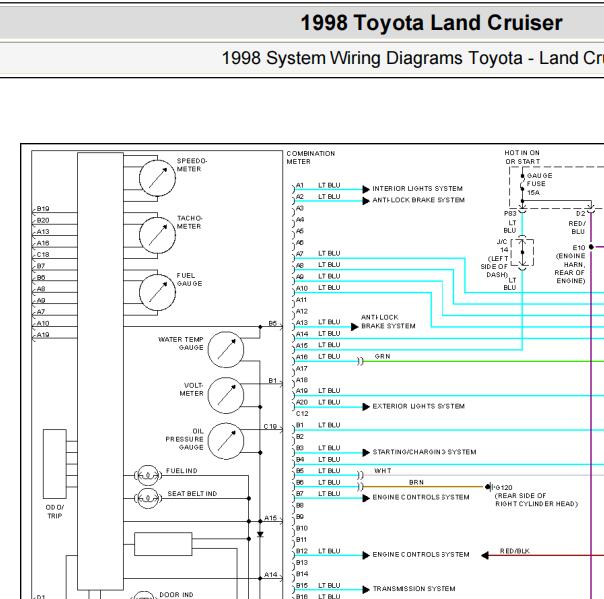Click the C12 pin label
The height and width of the screenshot is (599, 604).
[302, 414]
